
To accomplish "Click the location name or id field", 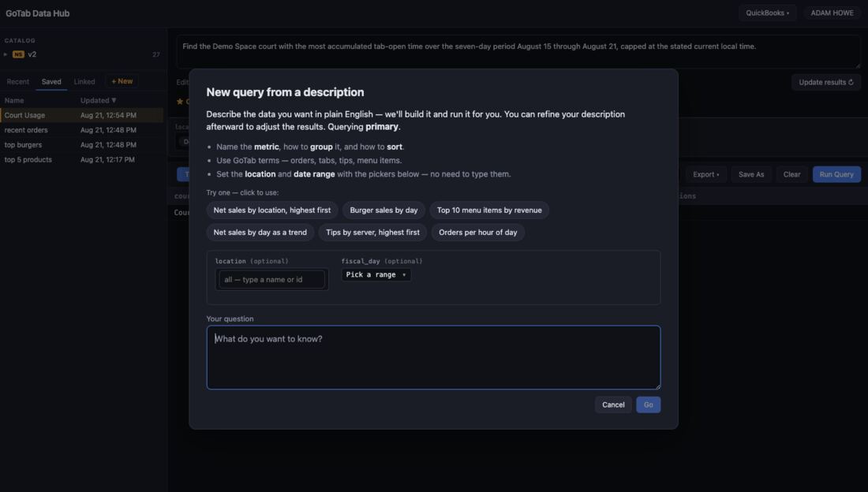I will (x=271, y=279).
